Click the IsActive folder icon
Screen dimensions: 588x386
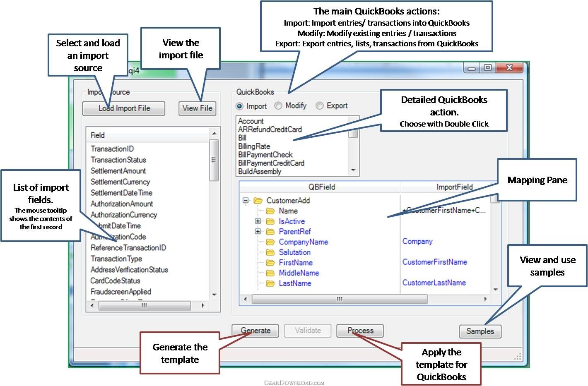270,221
